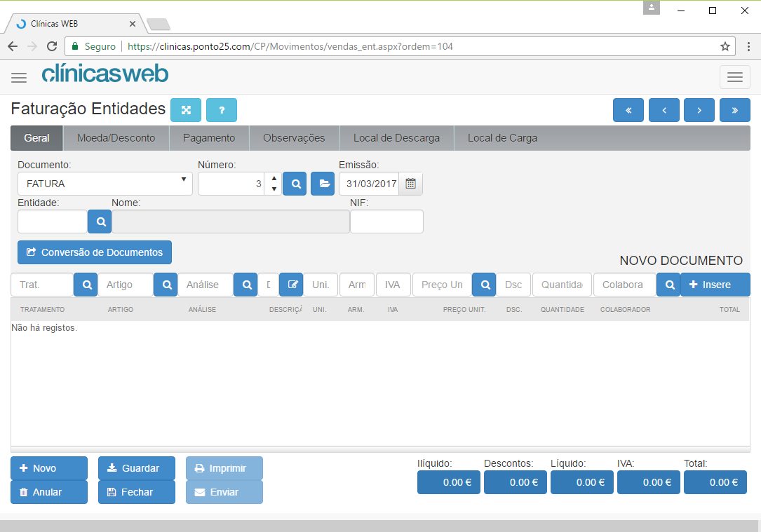Decrease Número with the down stepper arrow
Image resolution: width=761 pixels, height=532 pixels.
pyautogui.click(x=274, y=189)
